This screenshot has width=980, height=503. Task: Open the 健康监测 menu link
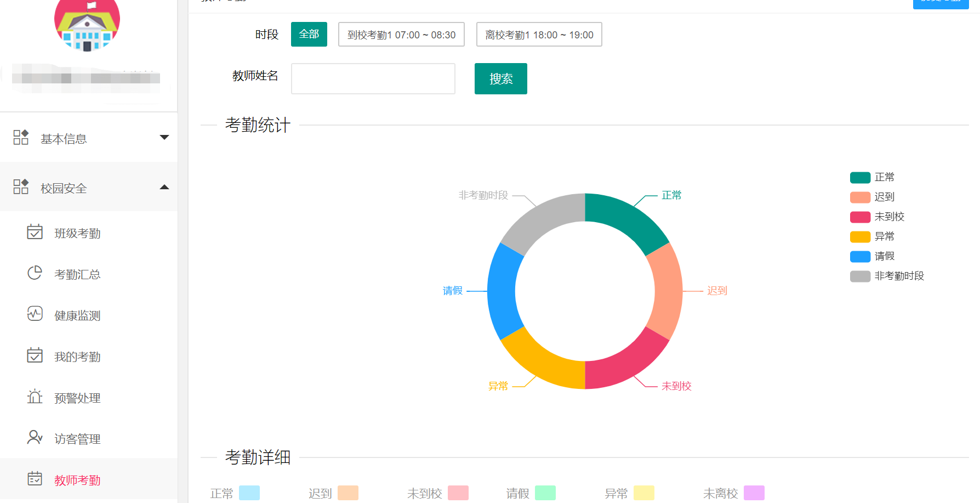point(77,315)
